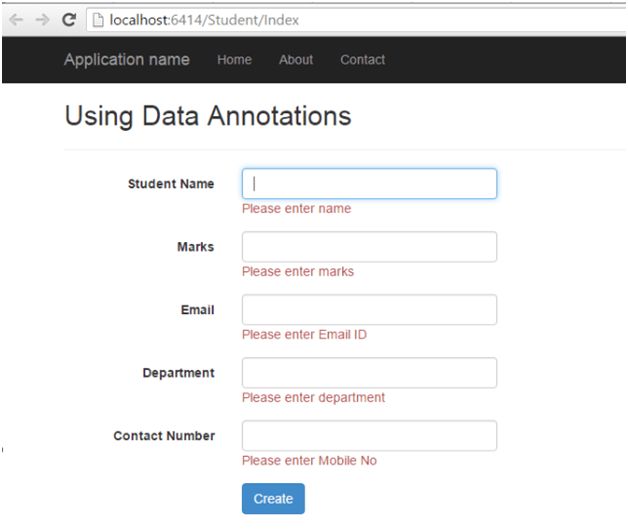
Task: Focus the Student Name text field
Action: click(369, 184)
